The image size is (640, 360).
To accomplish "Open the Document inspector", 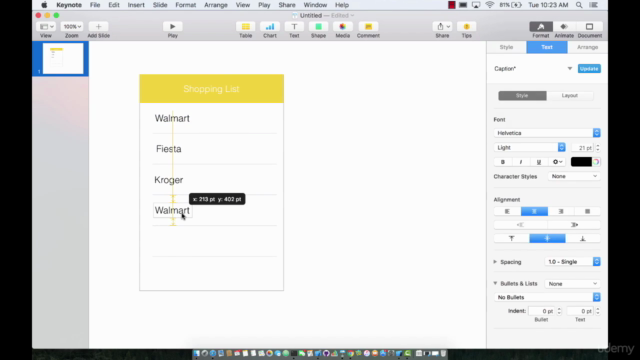I will click(x=589, y=27).
